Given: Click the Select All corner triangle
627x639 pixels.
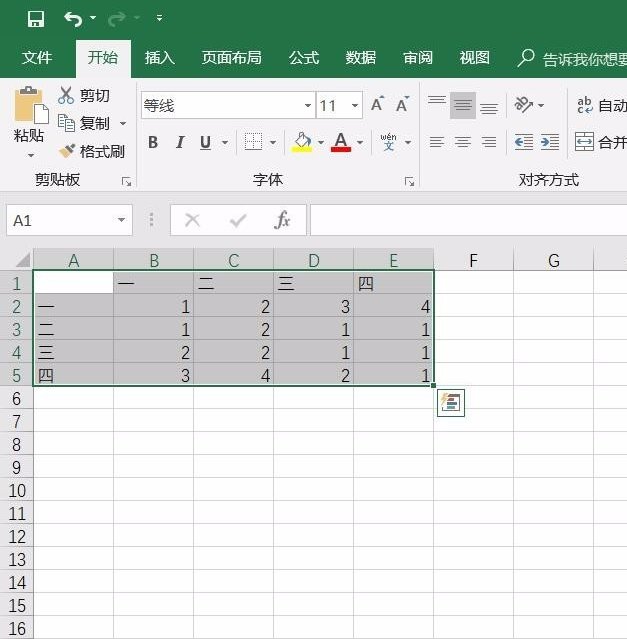Looking at the screenshot, I should (x=21, y=260).
